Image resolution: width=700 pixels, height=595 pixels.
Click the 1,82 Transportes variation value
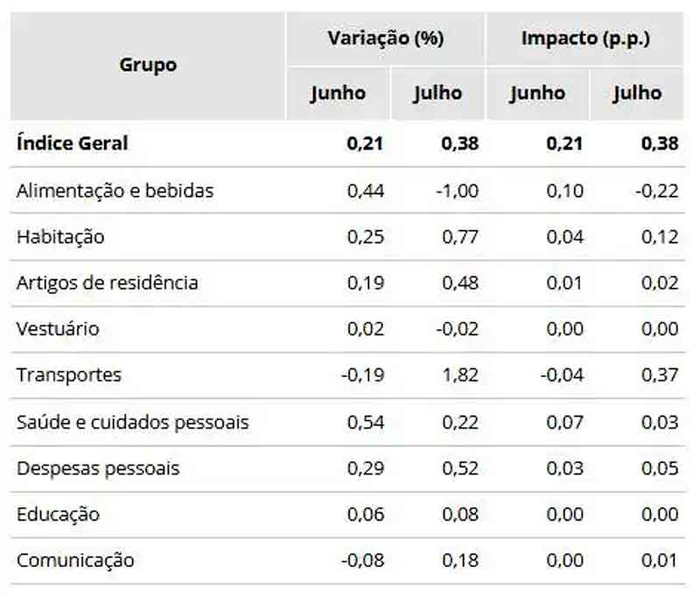coord(460,375)
